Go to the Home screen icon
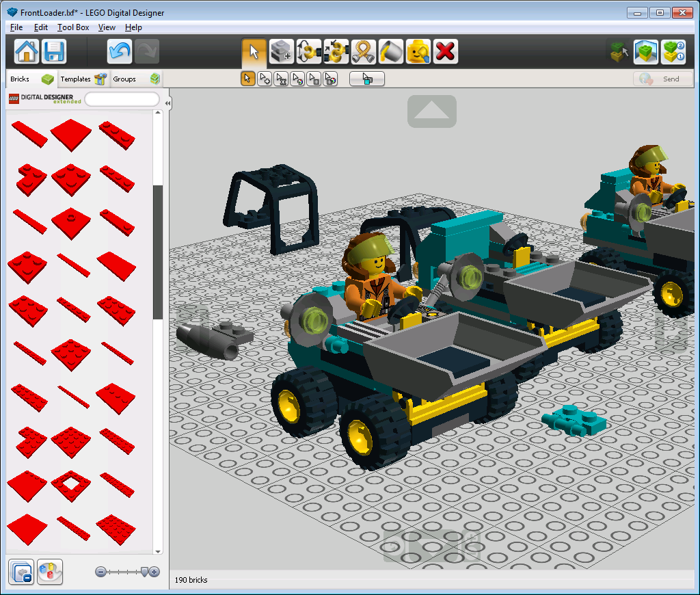The height and width of the screenshot is (595, 700). coord(27,51)
